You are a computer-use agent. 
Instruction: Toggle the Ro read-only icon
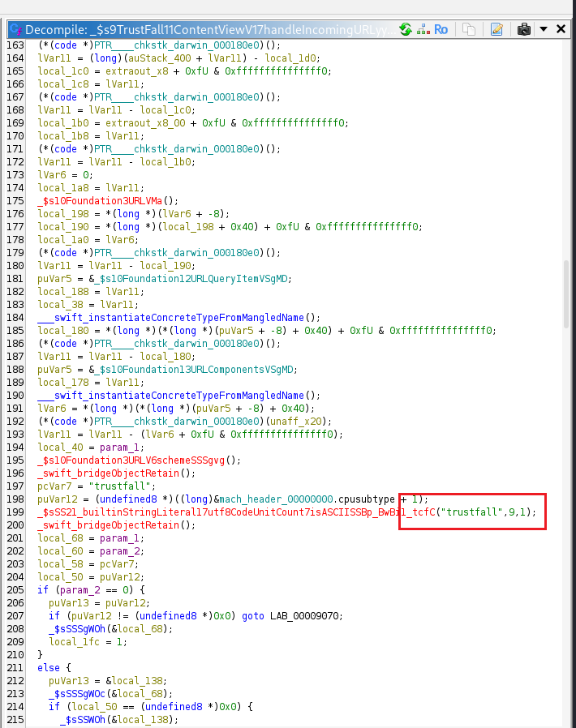tap(441, 29)
